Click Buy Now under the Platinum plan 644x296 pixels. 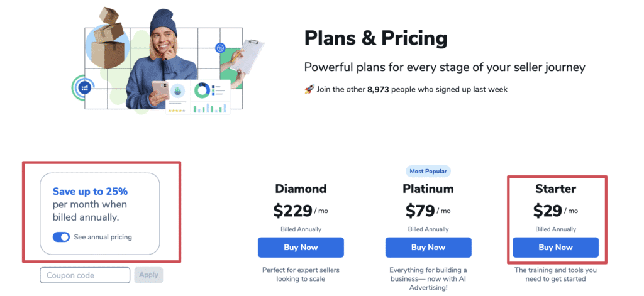(x=428, y=247)
